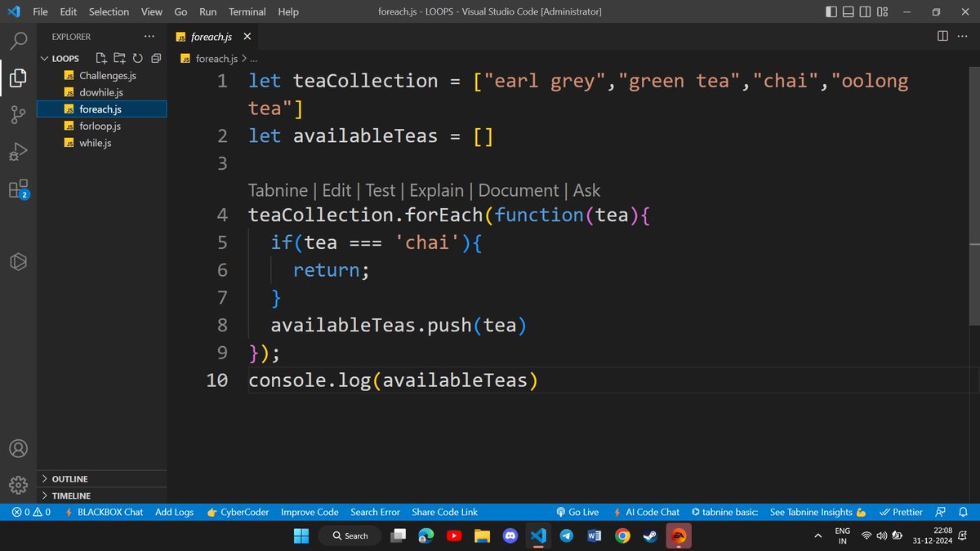This screenshot has height=551, width=980.
Task: Open the EA app from the taskbar
Action: point(678,535)
